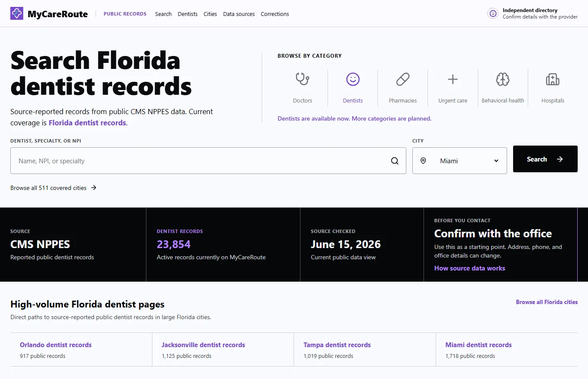Select the Urgent care plus icon

[x=453, y=79]
